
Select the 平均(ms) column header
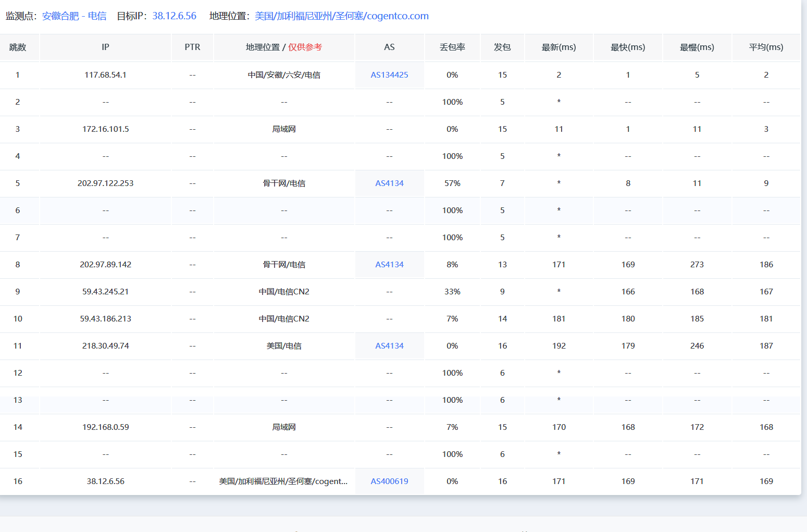click(x=766, y=47)
